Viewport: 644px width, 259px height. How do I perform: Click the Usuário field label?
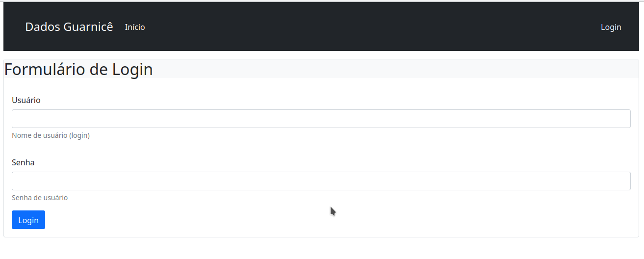coord(26,100)
